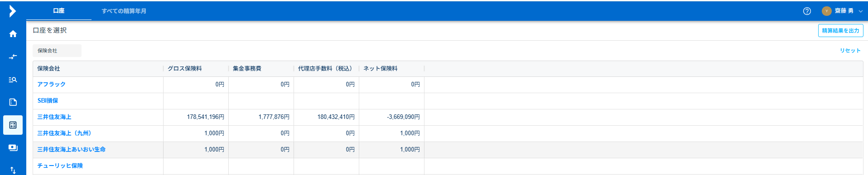The height and width of the screenshot is (175, 868).
Task: Click the user avatar for 齋藤 勇
Action: click(826, 11)
